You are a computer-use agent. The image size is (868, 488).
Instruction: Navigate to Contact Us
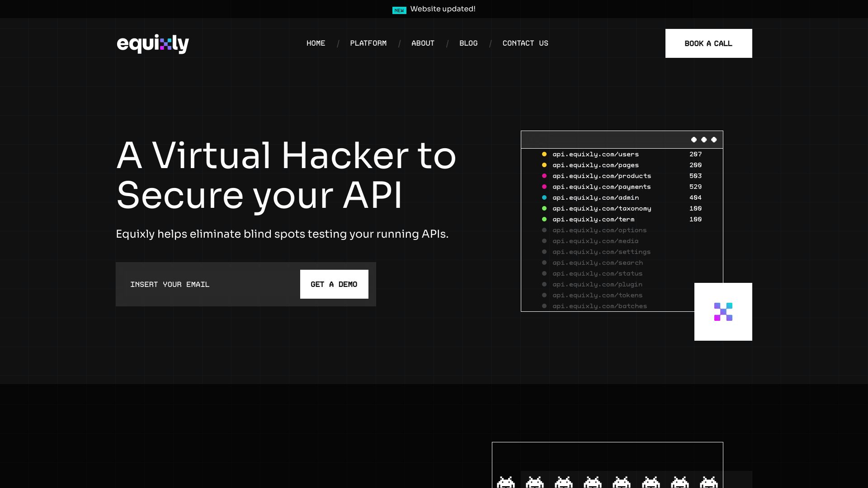pyautogui.click(x=525, y=43)
